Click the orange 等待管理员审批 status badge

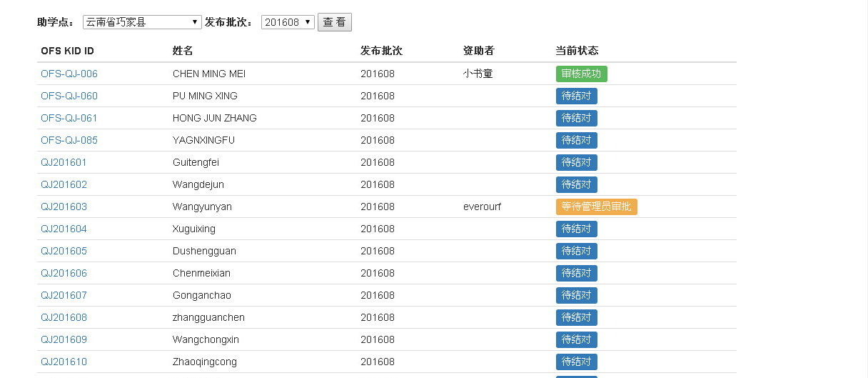[x=597, y=207]
